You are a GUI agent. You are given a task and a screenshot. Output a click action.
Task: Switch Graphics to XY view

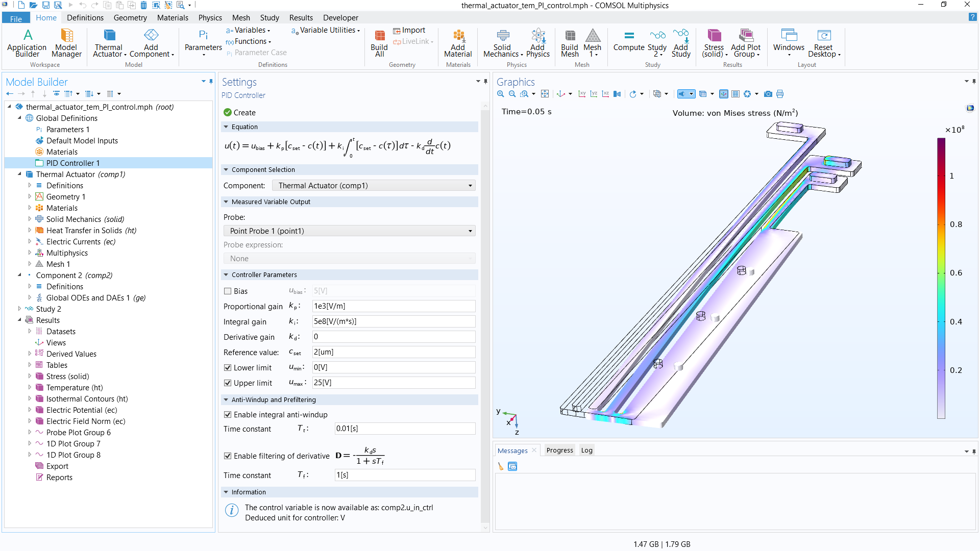(582, 94)
